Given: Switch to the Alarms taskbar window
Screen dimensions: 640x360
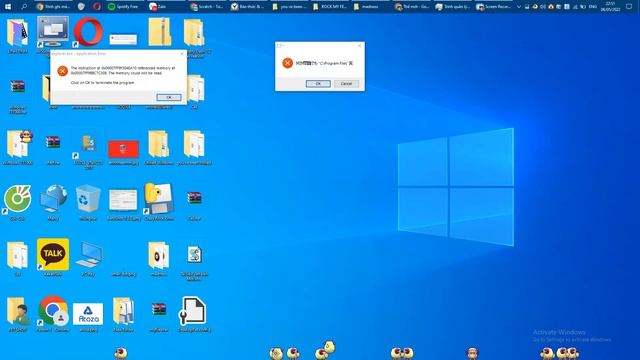Looking at the screenshot, I should click(x=248, y=7).
